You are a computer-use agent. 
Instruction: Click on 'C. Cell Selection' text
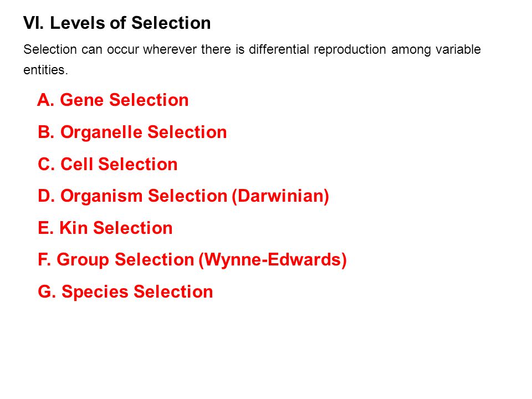[108, 164]
